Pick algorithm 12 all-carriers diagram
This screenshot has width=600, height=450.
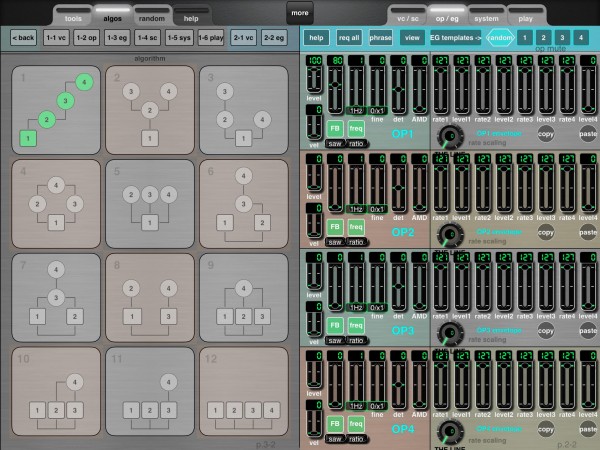click(243, 391)
